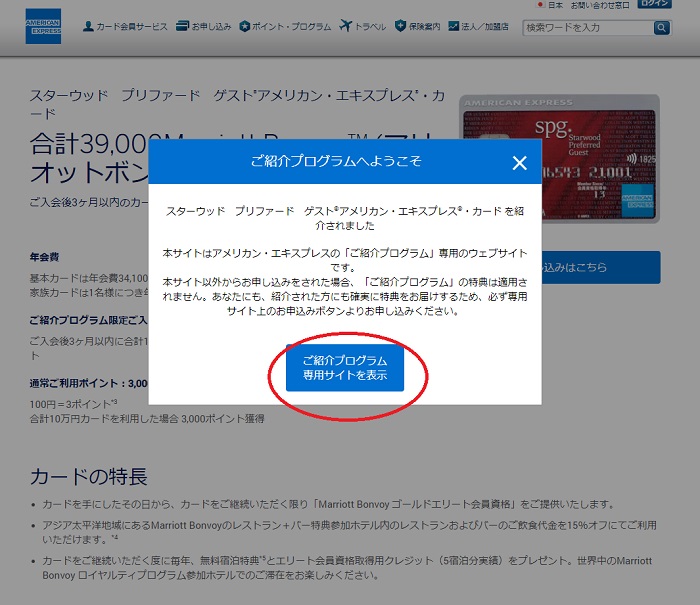The height and width of the screenshot is (605, 700).
Task: Click the text 合計10万円カードを利用した場合 3,000ポイント獲得
Action: pyautogui.click(x=147, y=418)
